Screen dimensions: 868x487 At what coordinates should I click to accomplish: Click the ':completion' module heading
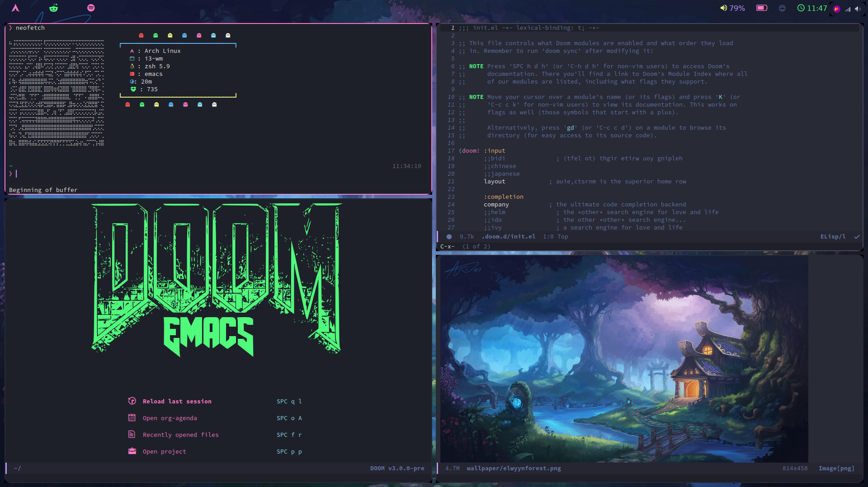[504, 197]
